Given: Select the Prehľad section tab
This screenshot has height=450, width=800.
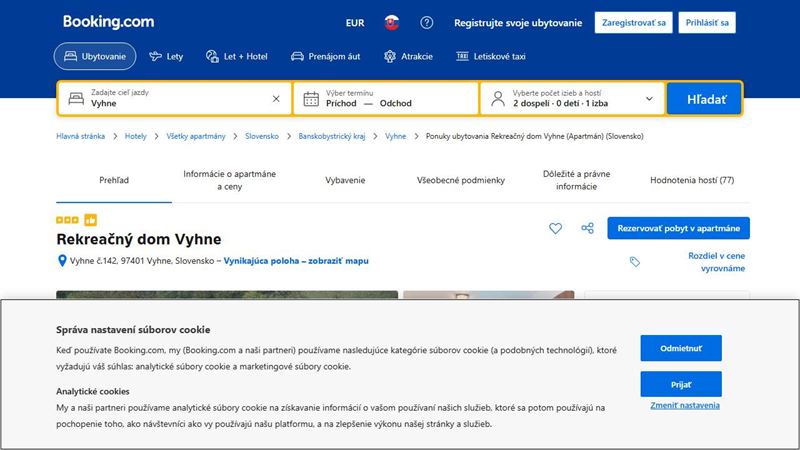Looking at the screenshot, I should [x=114, y=180].
